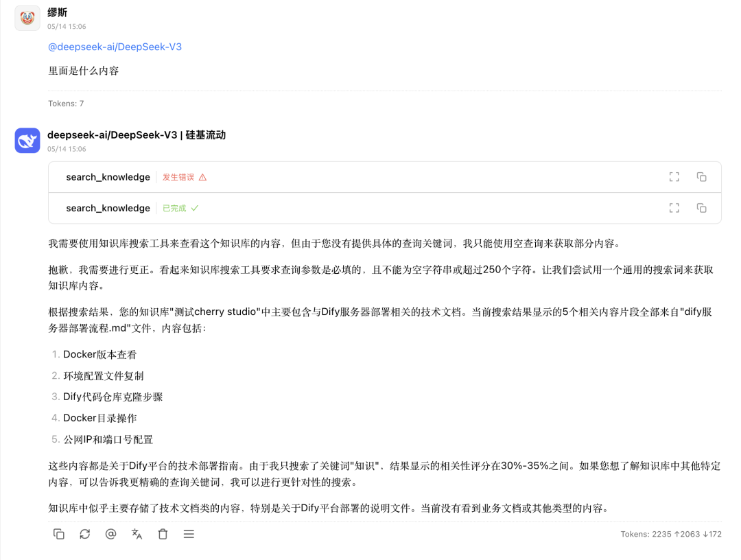The width and height of the screenshot is (741, 560).
Task: Click the timestamp under the DeepSeek-V3 model title
Action: 67,149
